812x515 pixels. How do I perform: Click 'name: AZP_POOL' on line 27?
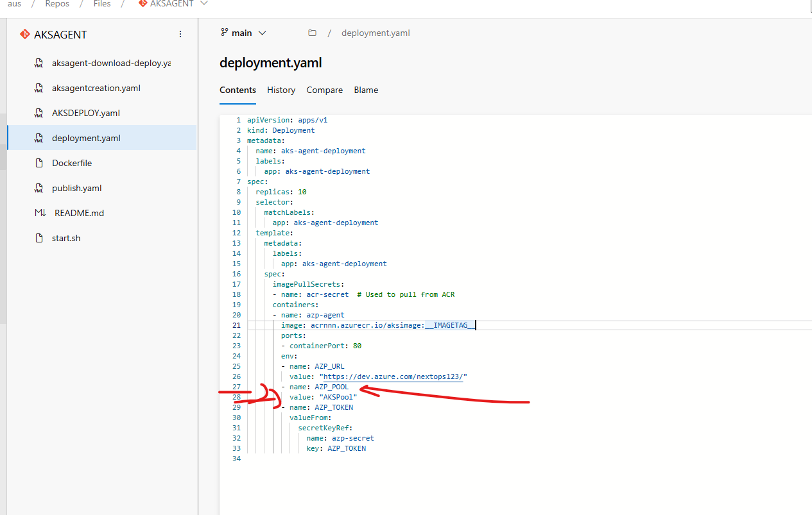(319, 387)
